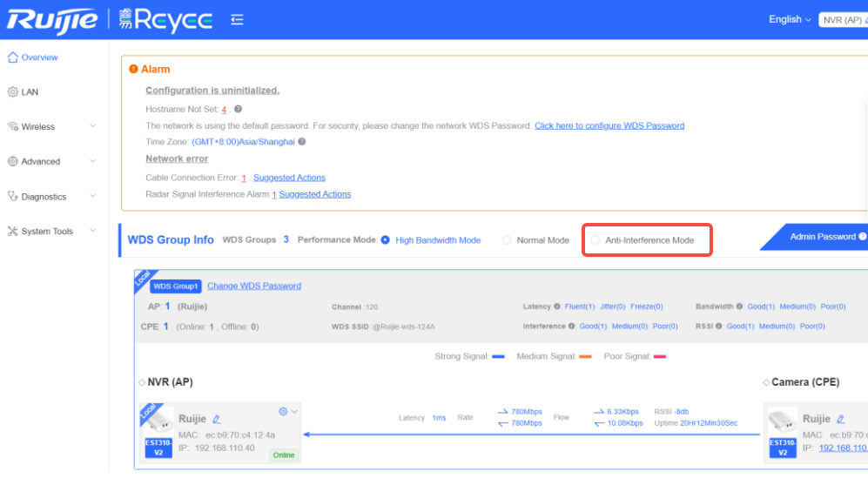
Task: Click the 'Click here to configure WDS Password' link
Action: 609,125
